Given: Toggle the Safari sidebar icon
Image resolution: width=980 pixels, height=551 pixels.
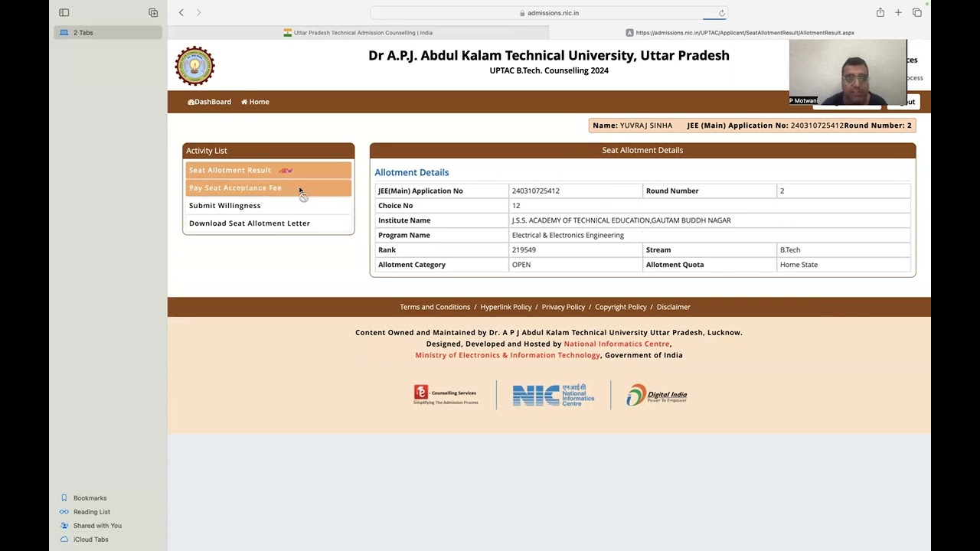Looking at the screenshot, I should coord(64,12).
